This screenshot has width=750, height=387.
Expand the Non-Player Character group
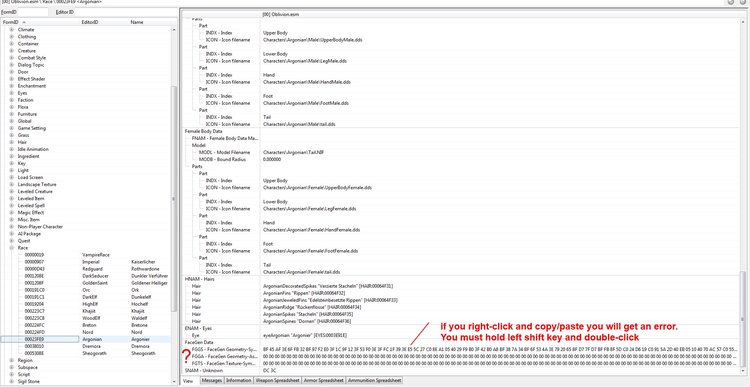[11, 227]
